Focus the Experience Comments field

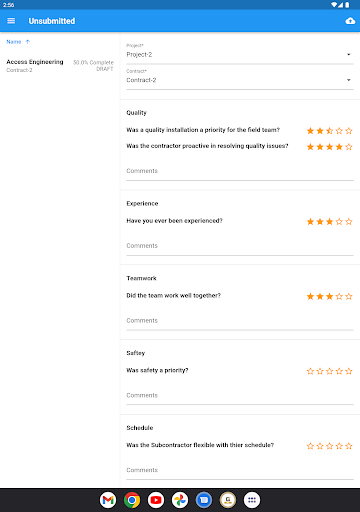pyautogui.click(x=240, y=246)
